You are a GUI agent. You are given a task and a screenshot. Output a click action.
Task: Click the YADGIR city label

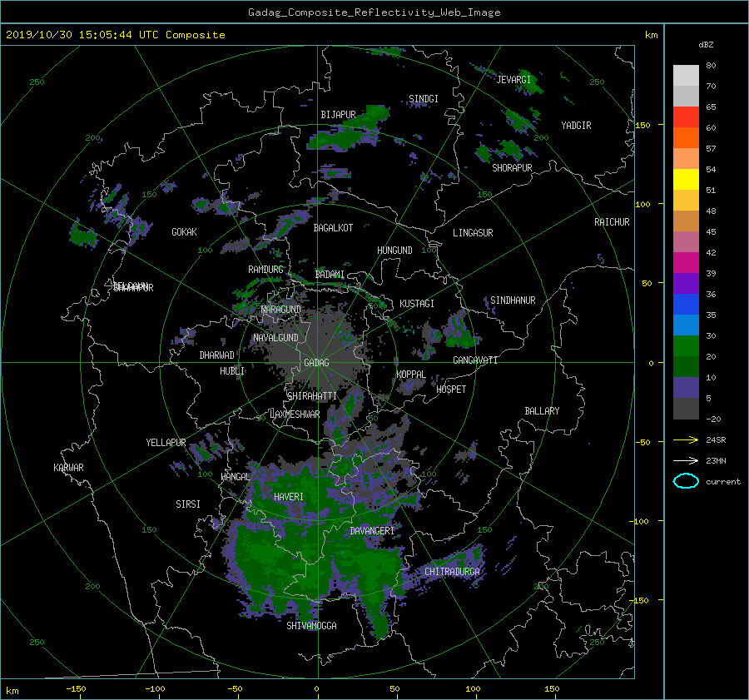(576, 126)
